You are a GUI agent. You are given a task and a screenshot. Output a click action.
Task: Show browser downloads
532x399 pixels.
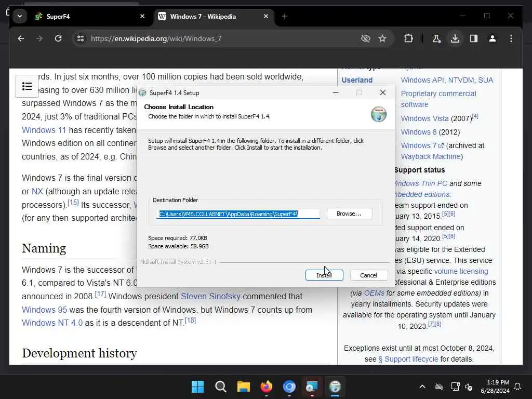[455, 38]
